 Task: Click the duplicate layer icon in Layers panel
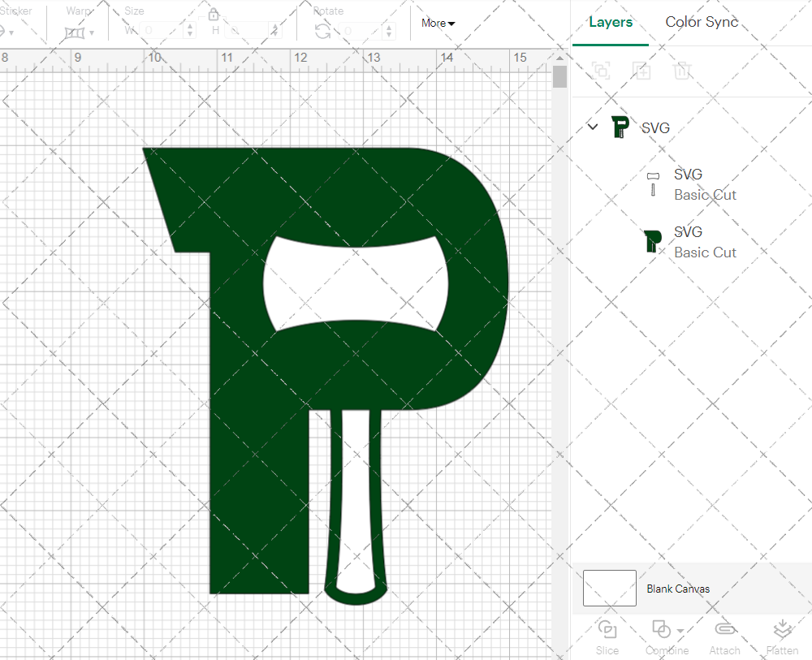tap(601, 71)
